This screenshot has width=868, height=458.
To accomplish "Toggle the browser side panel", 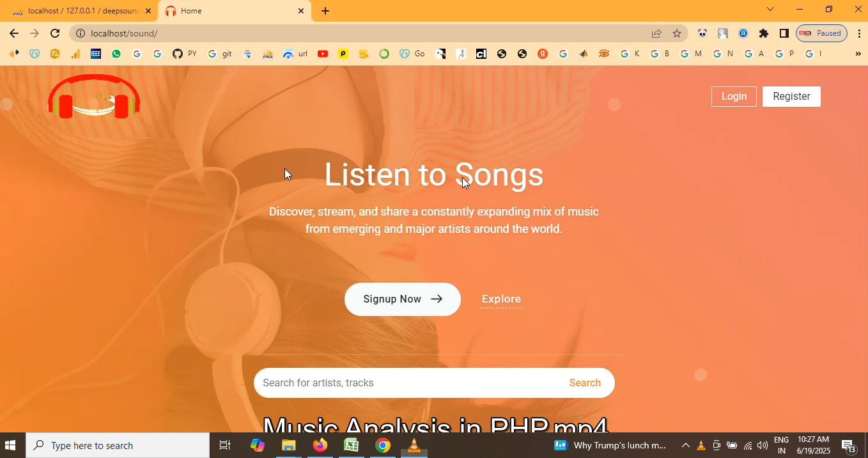I will pos(784,33).
